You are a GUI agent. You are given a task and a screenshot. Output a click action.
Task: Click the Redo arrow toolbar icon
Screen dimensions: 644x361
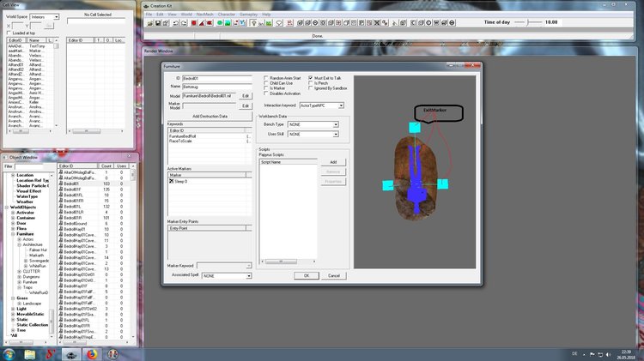coord(184,23)
